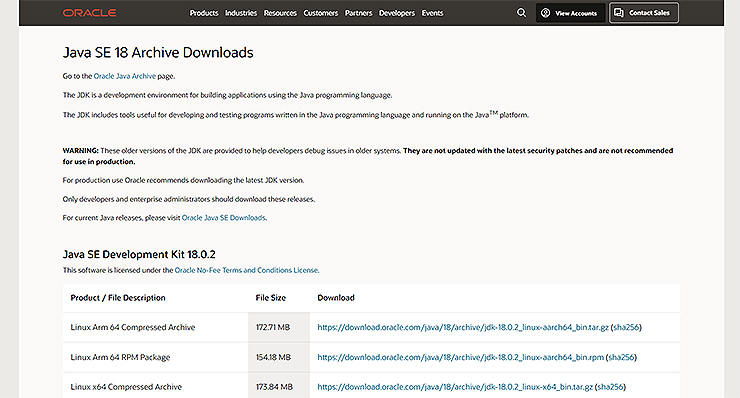The image size is (740, 398).
Task: Open sha256 link for aarch64 tar.gz
Action: [x=626, y=327]
